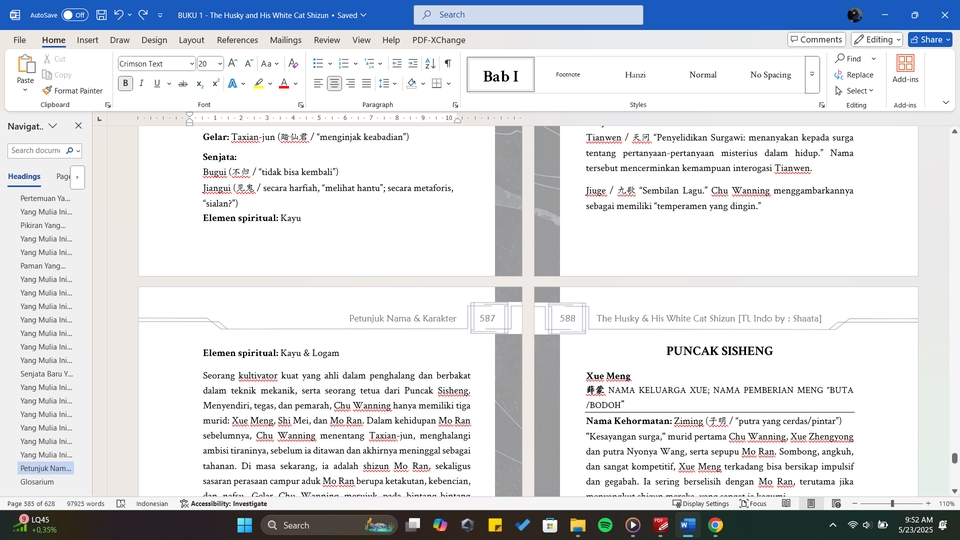Toggle Bold formatting in Font group
960x540 pixels.
(125, 83)
